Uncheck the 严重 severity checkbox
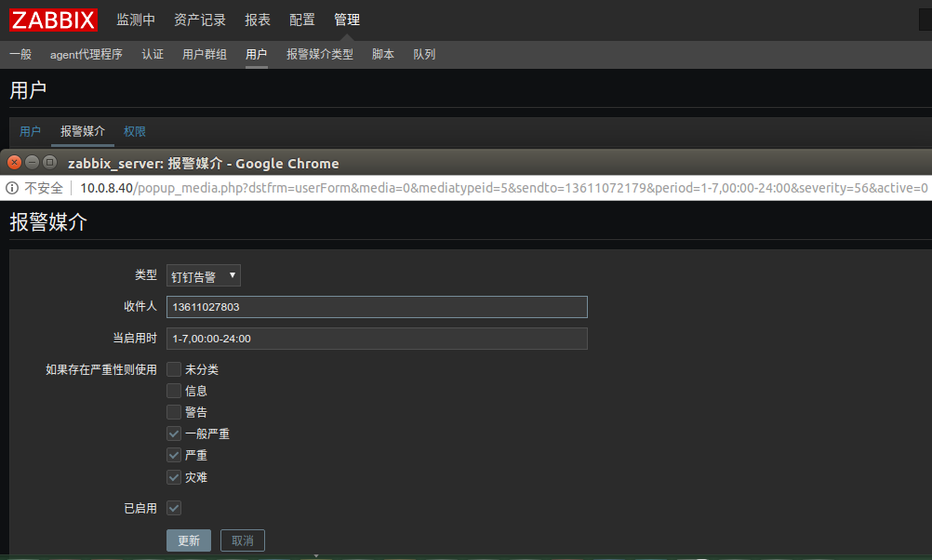Screen dimensions: 932x560 pos(174,455)
